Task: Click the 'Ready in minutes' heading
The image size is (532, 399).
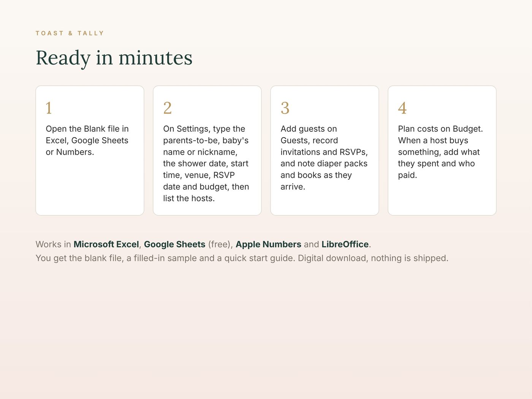Action: click(x=114, y=58)
